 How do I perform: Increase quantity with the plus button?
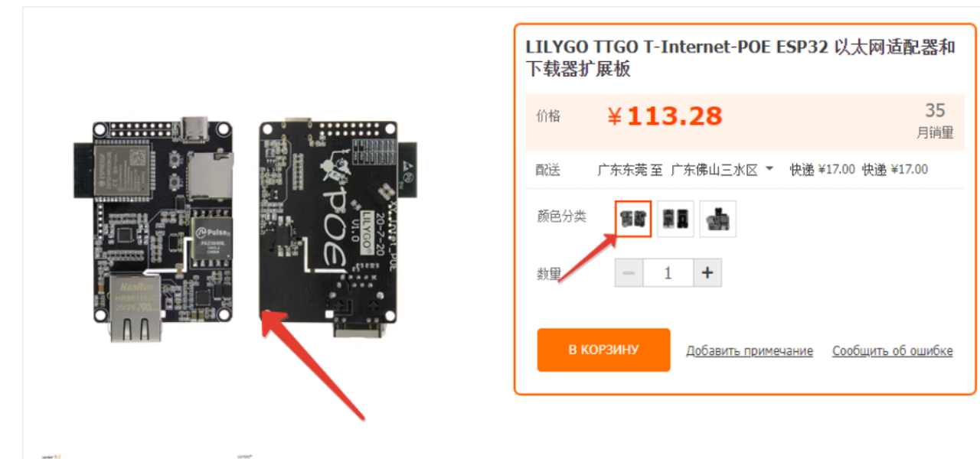(x=707, y=272)
